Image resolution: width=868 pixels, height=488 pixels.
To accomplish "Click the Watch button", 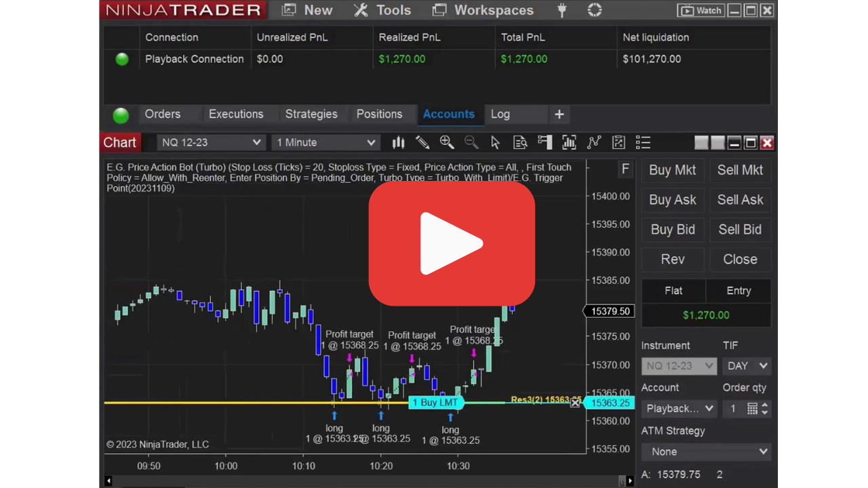I will 700,10.
